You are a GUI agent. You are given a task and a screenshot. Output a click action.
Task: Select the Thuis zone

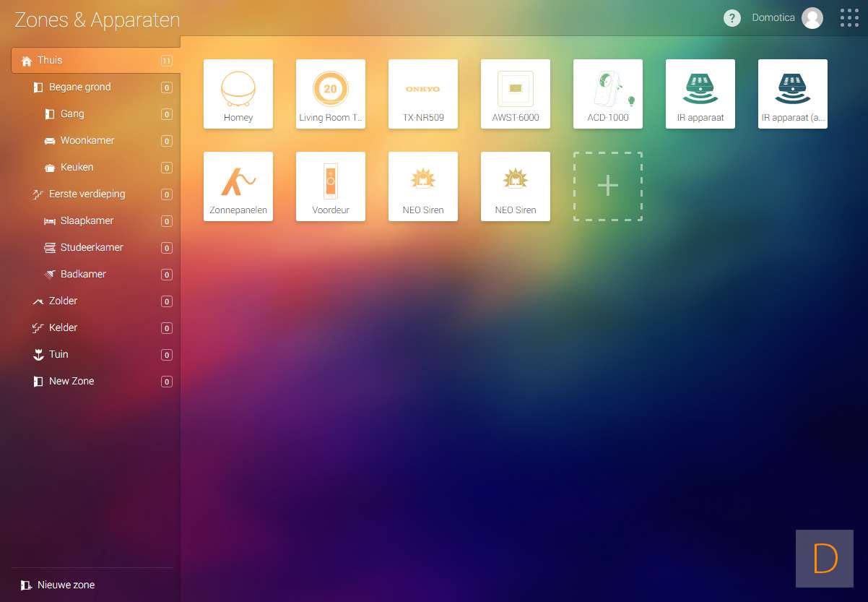pos(95,61)
